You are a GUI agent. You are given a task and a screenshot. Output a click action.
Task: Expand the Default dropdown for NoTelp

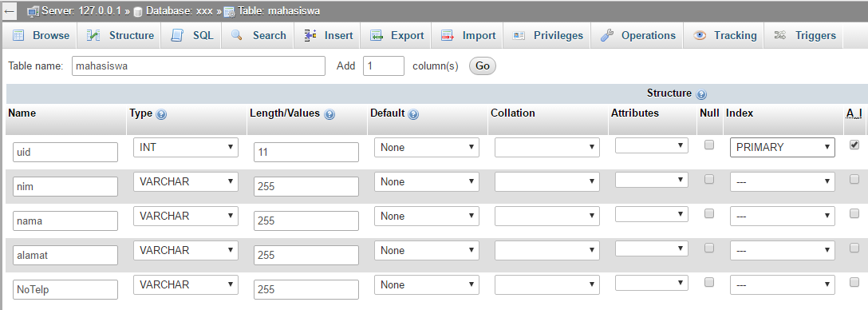click(x=426, y=285)
